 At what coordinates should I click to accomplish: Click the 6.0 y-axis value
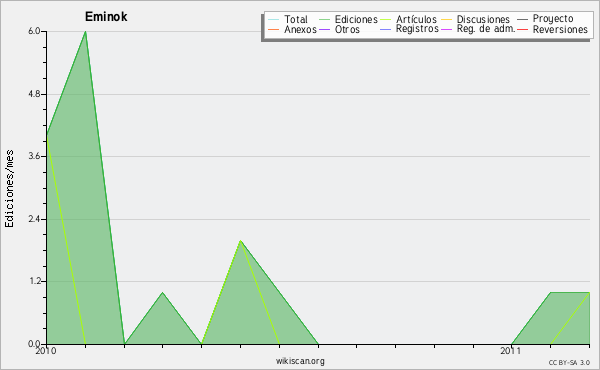(34, 31)
